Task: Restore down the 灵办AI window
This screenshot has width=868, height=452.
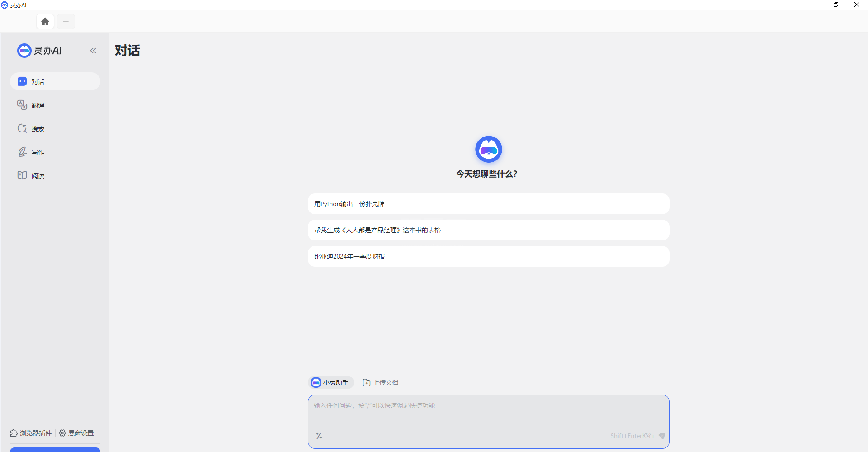Action: tap(836, 5)
